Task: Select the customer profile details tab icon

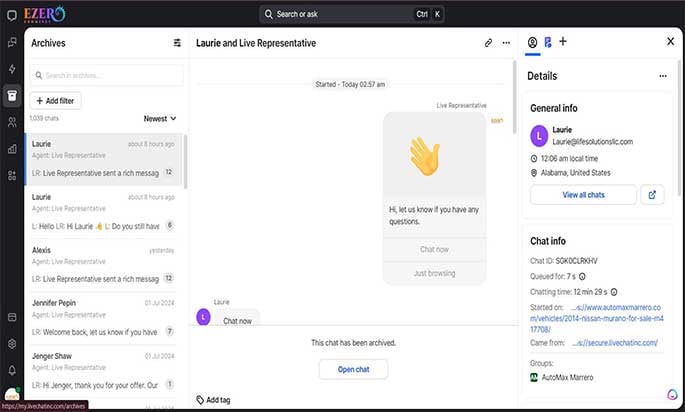Action: pyautogui.click(x=532, y=42)
